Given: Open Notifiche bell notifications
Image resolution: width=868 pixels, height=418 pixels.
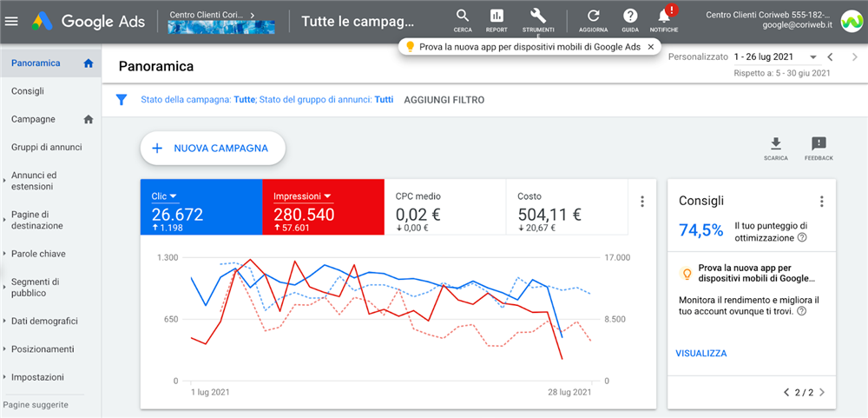Looking at the screenshot, I should [x=664, y=21].
